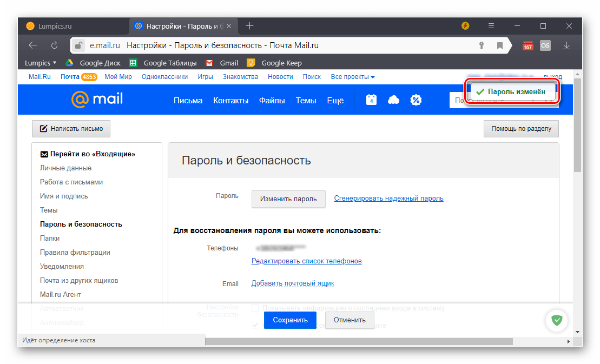Click the Изменить пароль button
Viewport: 600px width, 364px height.
click(288, 199)
